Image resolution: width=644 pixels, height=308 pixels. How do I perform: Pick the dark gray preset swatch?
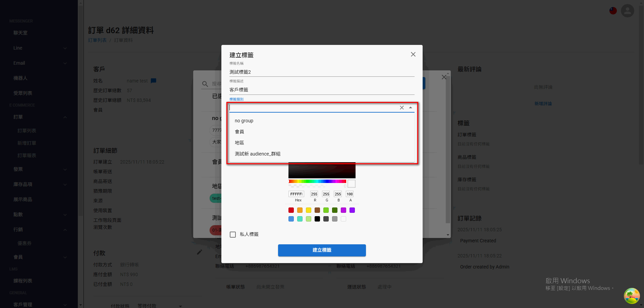click(326, 219)
